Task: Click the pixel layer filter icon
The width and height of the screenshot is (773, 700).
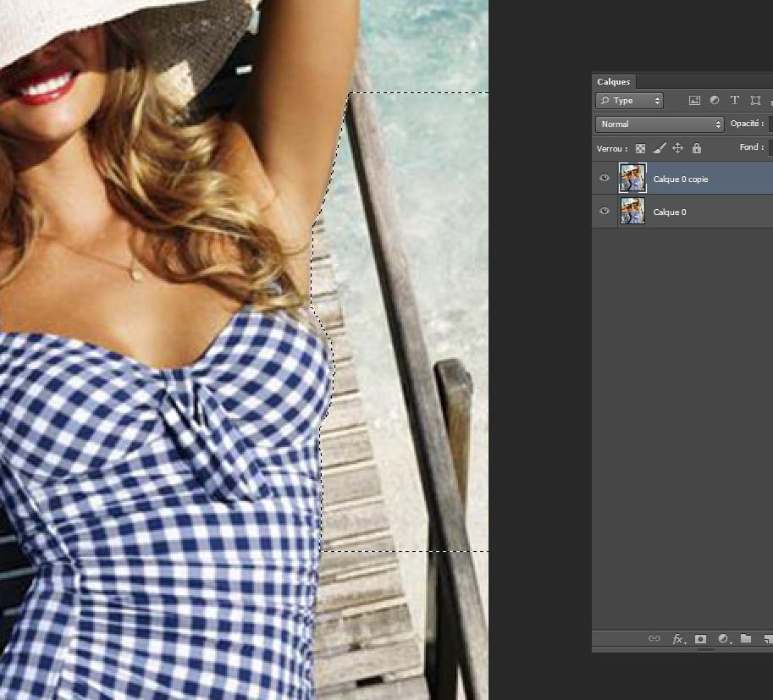Action: [x=694, y=101]
